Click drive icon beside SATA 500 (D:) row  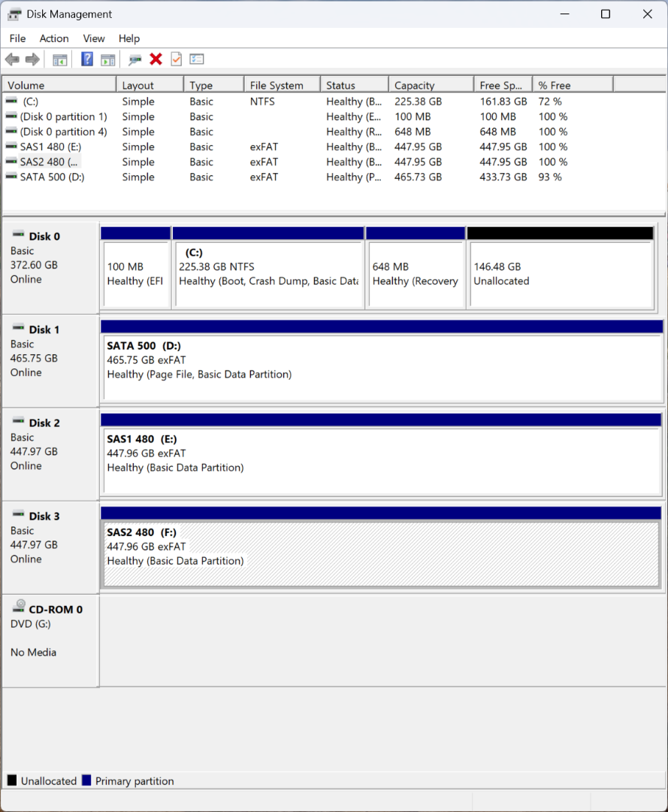11,176
